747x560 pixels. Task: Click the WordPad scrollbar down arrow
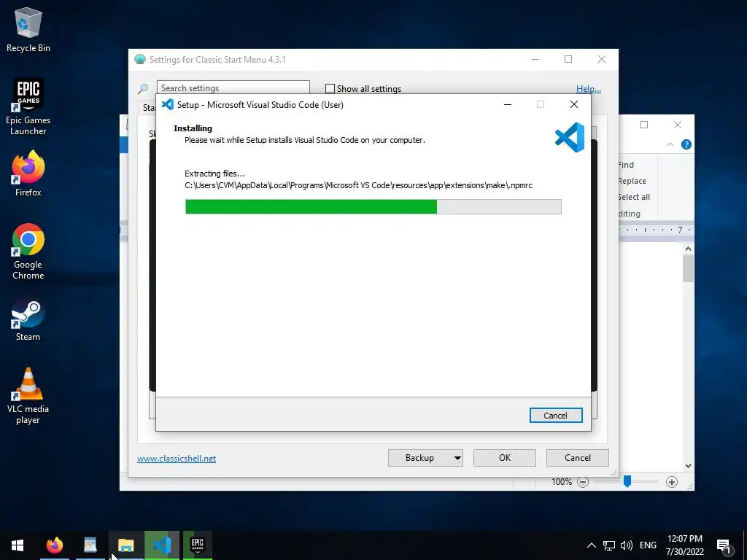pyautogui.click(x=688, y=465)
